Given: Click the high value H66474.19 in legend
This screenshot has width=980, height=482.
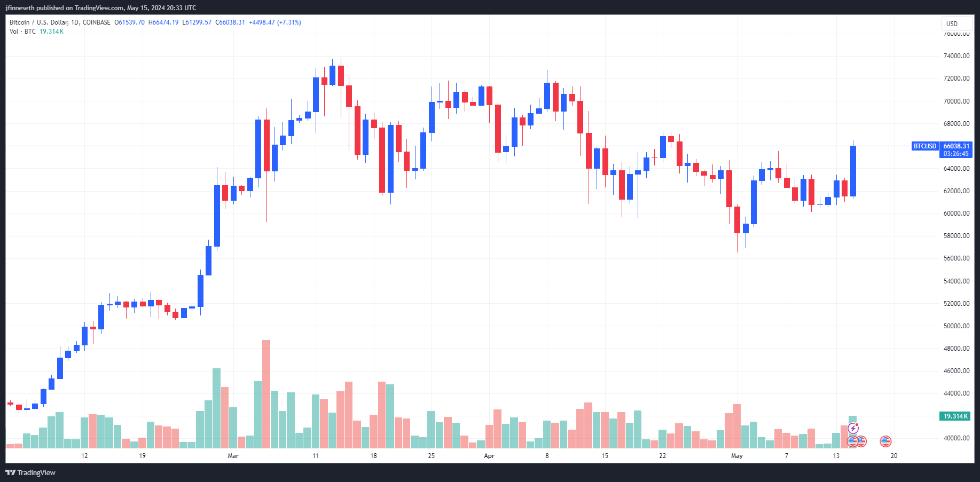Looking at the screenshot, I should click(163, 22).
